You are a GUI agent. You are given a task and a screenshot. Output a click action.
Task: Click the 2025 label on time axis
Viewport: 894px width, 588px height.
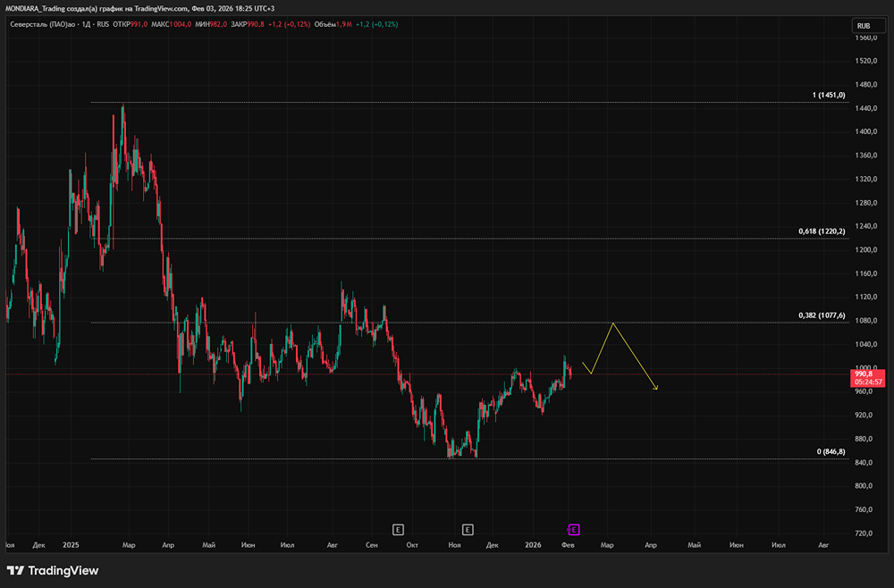(x=72, y=544)
